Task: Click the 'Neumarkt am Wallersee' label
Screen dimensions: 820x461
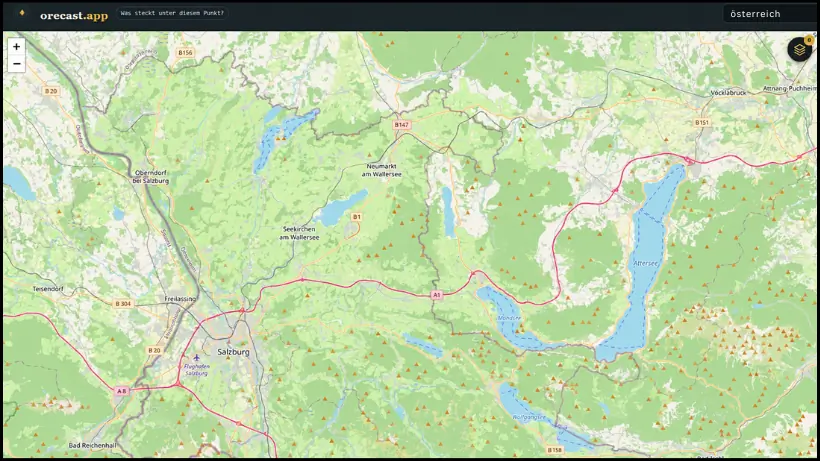Action: click(382, 170)
